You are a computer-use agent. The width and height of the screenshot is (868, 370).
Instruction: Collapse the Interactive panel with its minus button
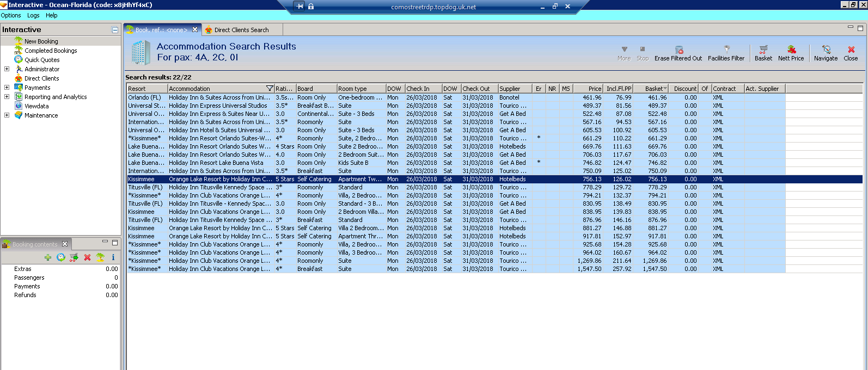pyautogui.click(x=115, y=30)
